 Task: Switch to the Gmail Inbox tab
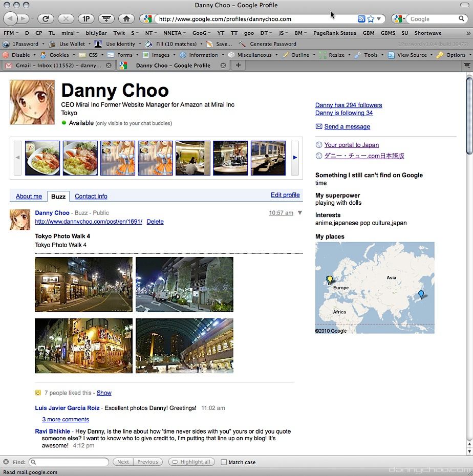pyautogui.click(x=57, y=66)
